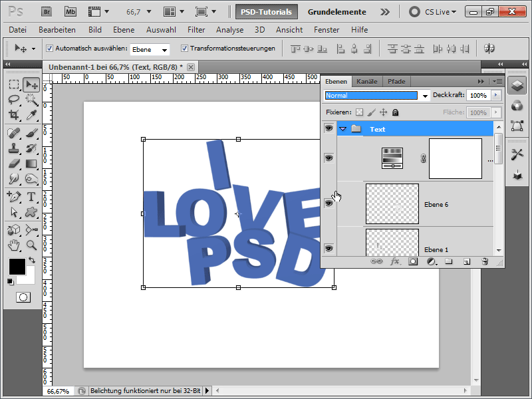This screenshot has height=399, width=532.
Task: Show more workspaces chevron
Action: click(x=385, y=12)
